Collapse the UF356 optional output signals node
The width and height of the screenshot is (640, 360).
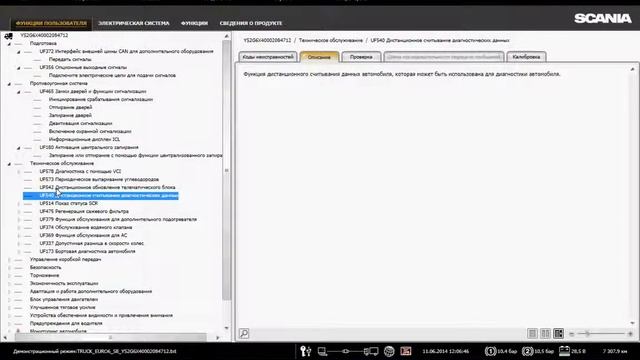(x=18, y=68)
